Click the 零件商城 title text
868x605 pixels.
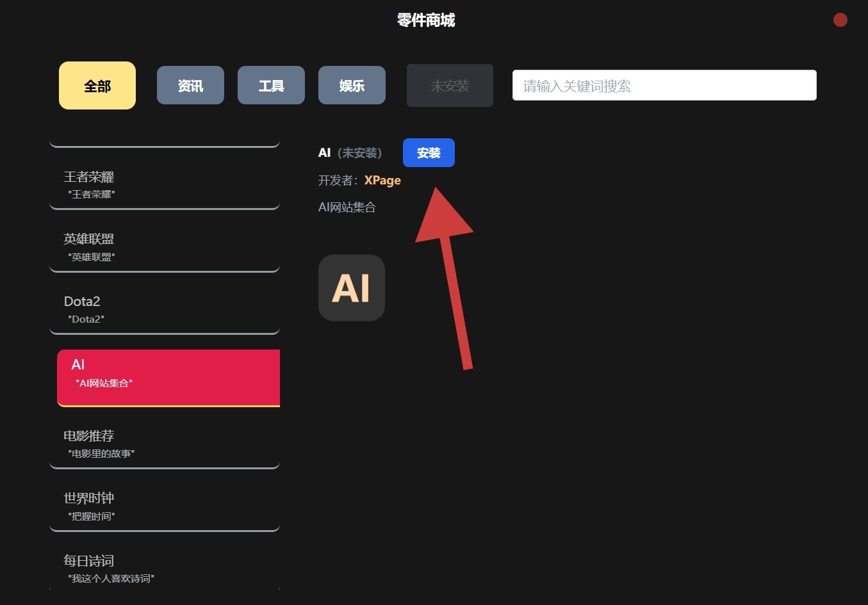[x=426, y=20]
